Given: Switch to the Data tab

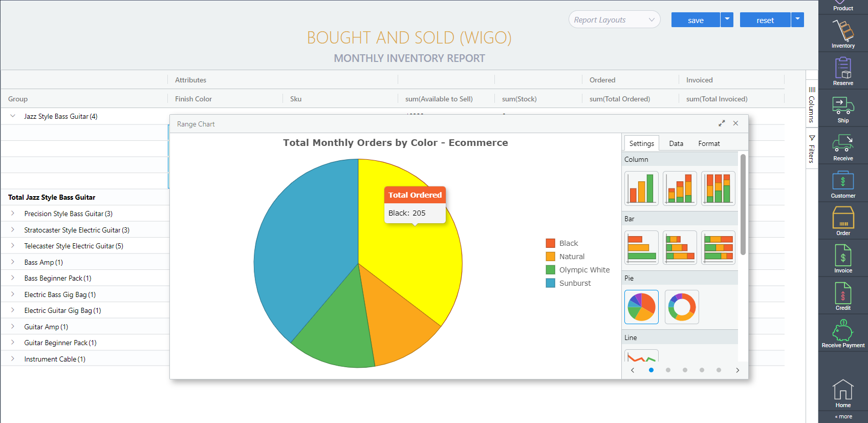Looking at the screenshot, I should tap(676, 144).
